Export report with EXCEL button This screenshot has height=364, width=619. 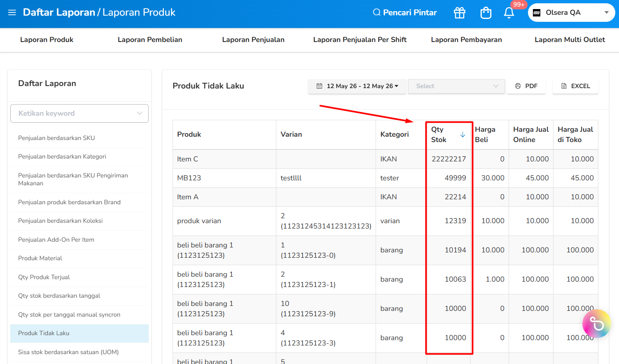575,86
